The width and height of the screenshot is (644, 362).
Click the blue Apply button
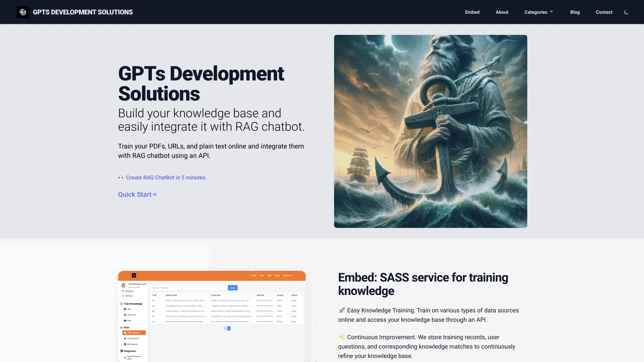[x=232, y=288]
